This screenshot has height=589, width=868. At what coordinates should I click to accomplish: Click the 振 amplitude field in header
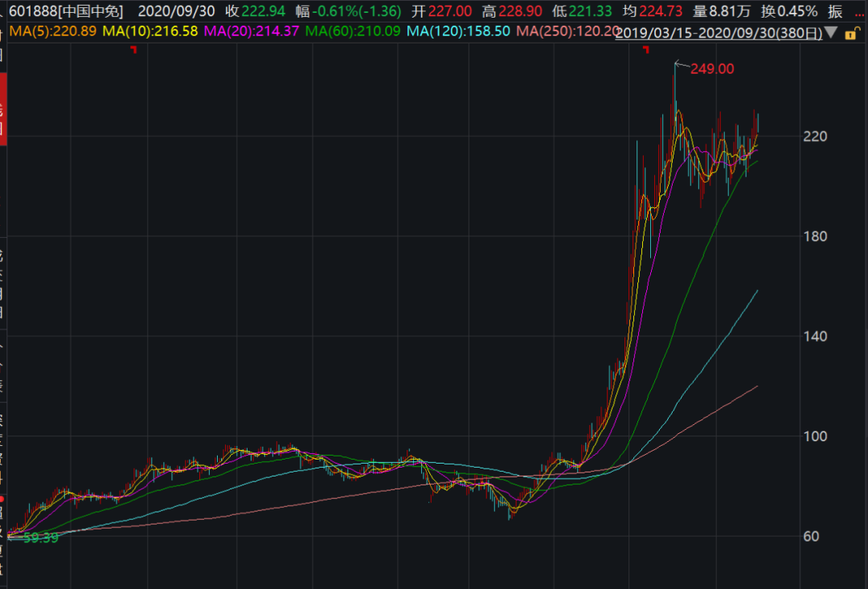tap(835, 11)
